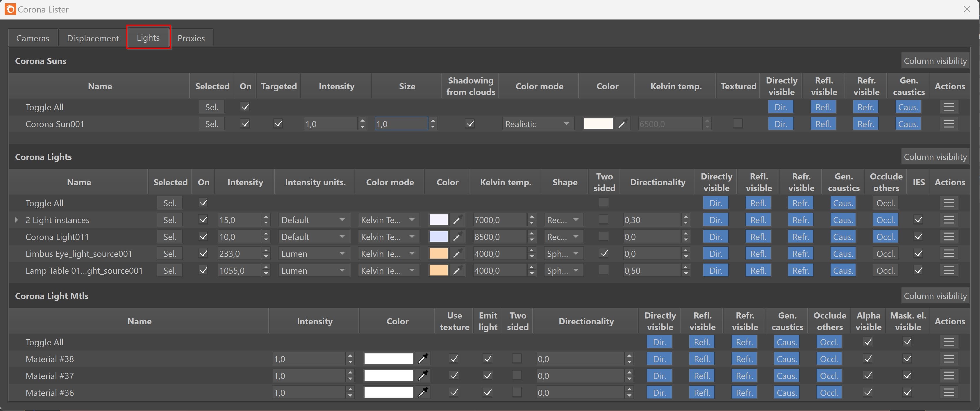Click color picker pencil for 2 Light instances
980x411 pixels.
click(457, 220)
